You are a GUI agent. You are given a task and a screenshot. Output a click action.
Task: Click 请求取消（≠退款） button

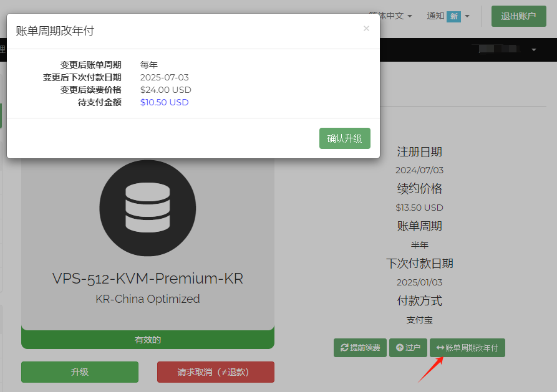click(215, 372)
